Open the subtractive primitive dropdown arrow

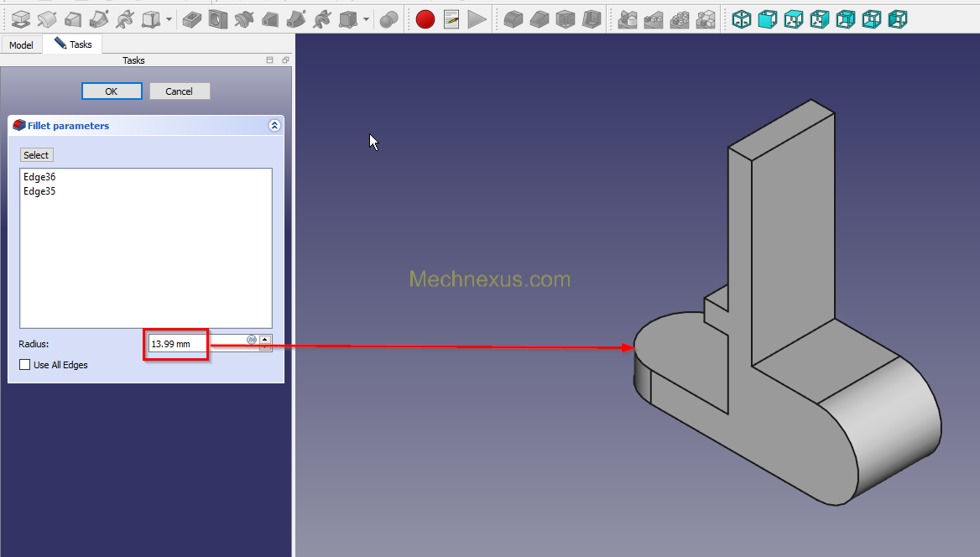[x=366, y=18]
